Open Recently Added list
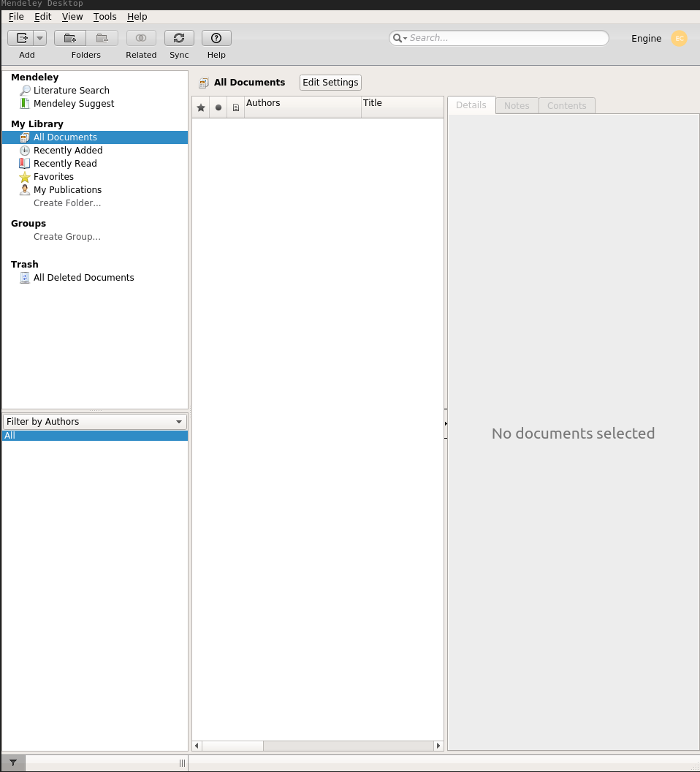This screenshot has width=700, height=772. pos(68,150)
